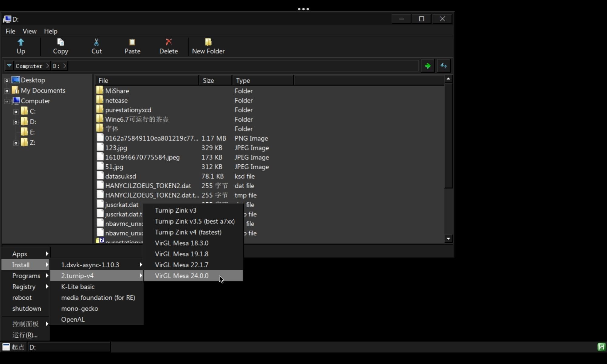This screenshot has height=364, width=607.
Task: Select mono-gecko from Install menu
Action: click(79, 308)
